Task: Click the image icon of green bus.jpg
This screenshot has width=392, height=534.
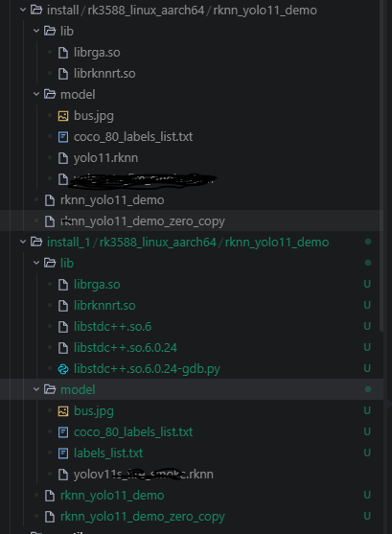Action: coord(63,411)
